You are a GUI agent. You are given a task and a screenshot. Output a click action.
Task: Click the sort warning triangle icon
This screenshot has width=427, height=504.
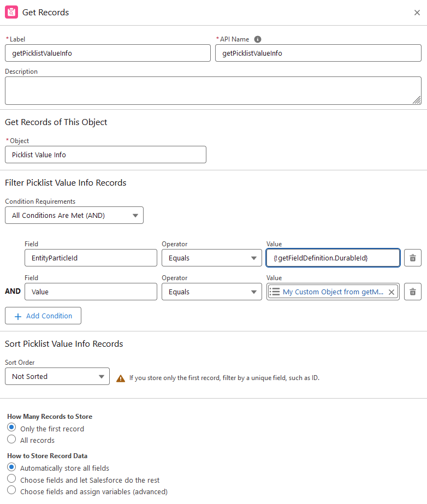121,378
